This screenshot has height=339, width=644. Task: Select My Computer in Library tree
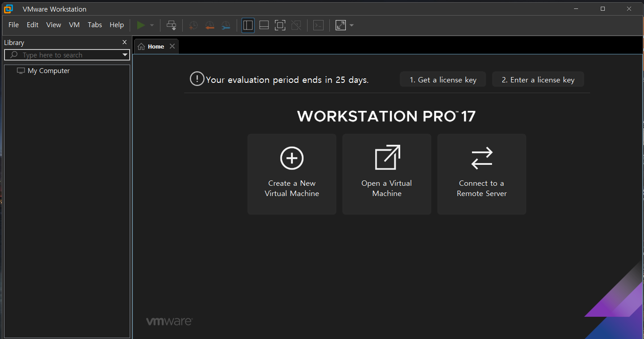point(49,71)
